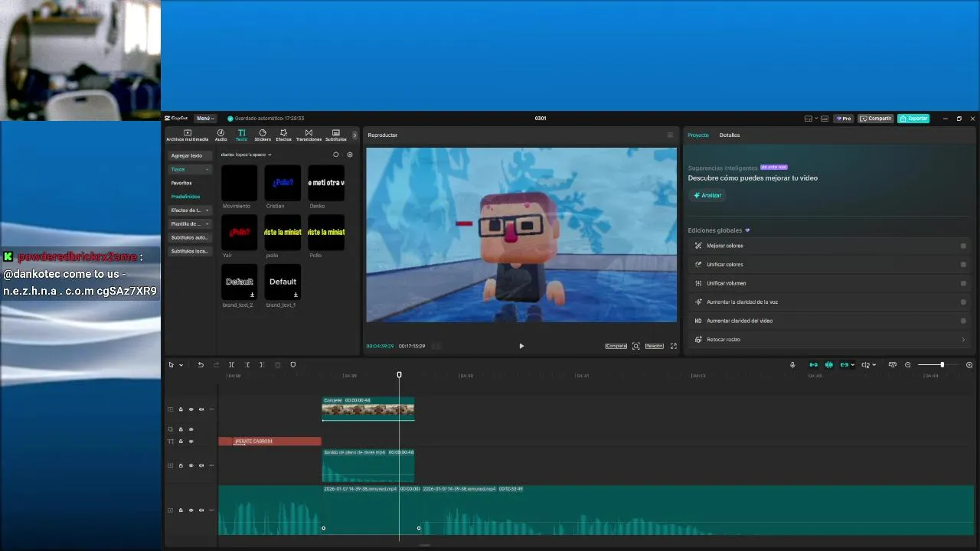Switch to the Texto tab
980x551 pixels.
tap(241, 135)
